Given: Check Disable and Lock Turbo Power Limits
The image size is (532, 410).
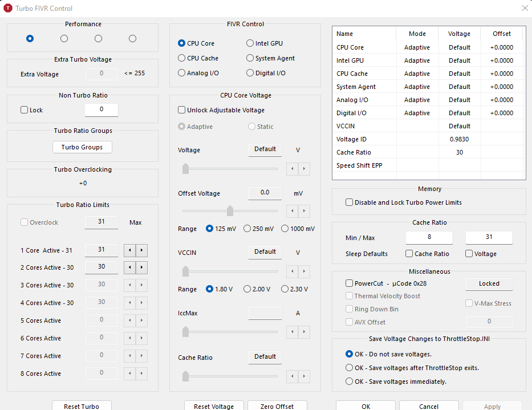Looking at the screenshot, I should [350, 202].
